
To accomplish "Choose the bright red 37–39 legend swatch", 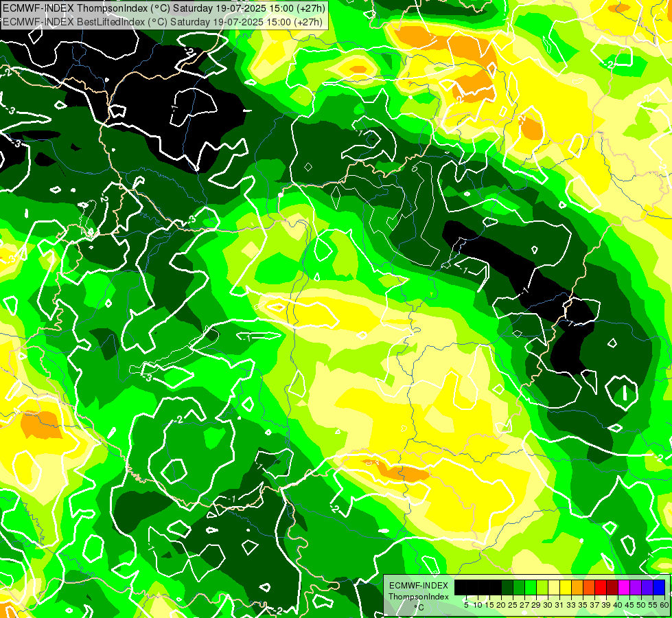I will [x=601, y=587].
